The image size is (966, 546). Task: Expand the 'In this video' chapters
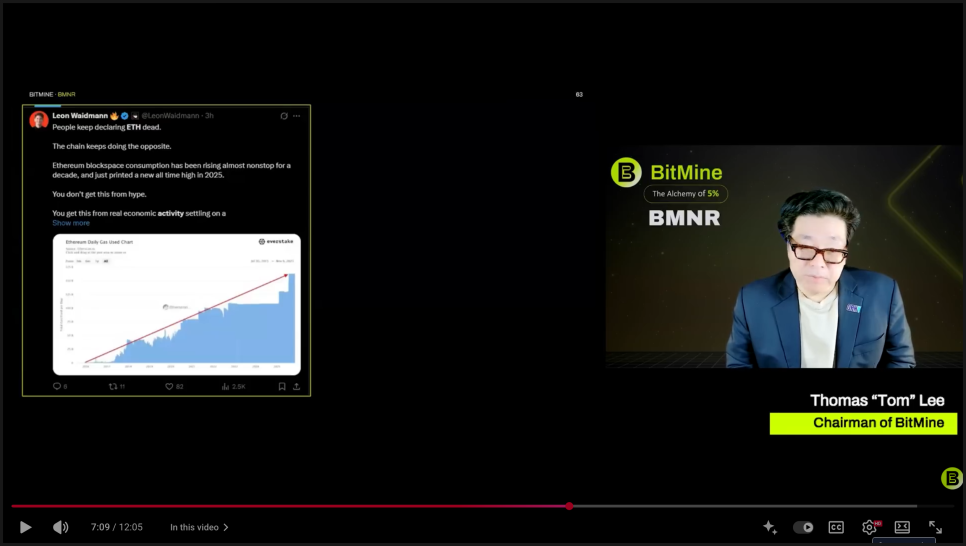199,527
